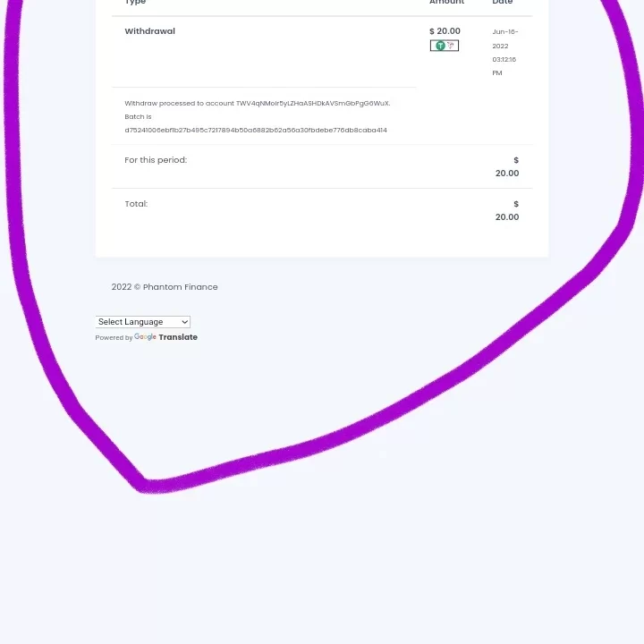This screenshot has height=644, width=644.
Task: Click the green Tether coin icon
Action: point(440,46)
